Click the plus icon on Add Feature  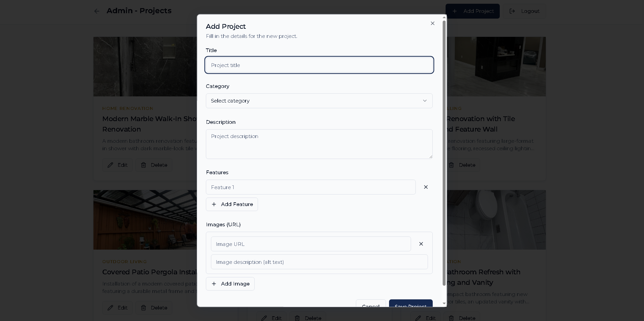[214, 204]
